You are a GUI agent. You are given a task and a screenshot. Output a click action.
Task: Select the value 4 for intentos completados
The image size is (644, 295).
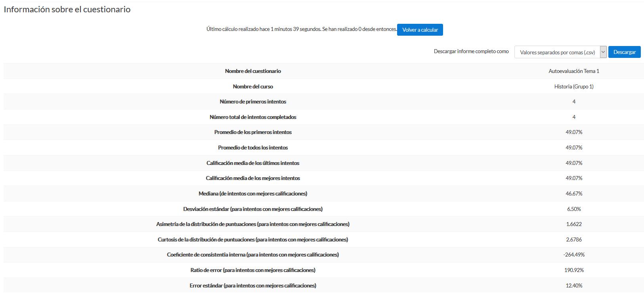(x=574, y=117)
